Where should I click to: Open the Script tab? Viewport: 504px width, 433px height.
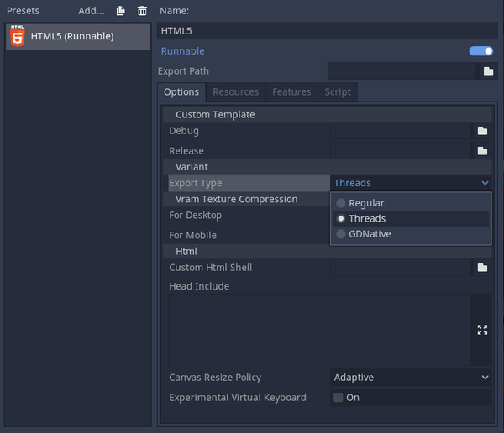tap(338, 91)
